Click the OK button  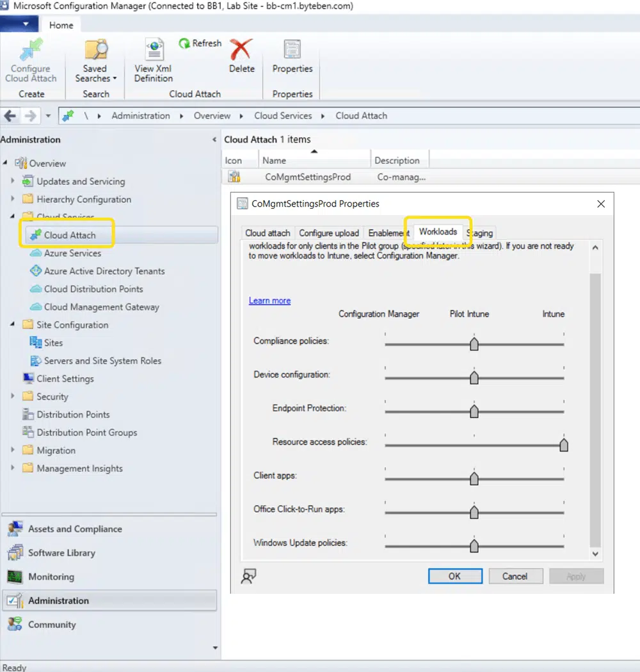[x=454, y=576]
